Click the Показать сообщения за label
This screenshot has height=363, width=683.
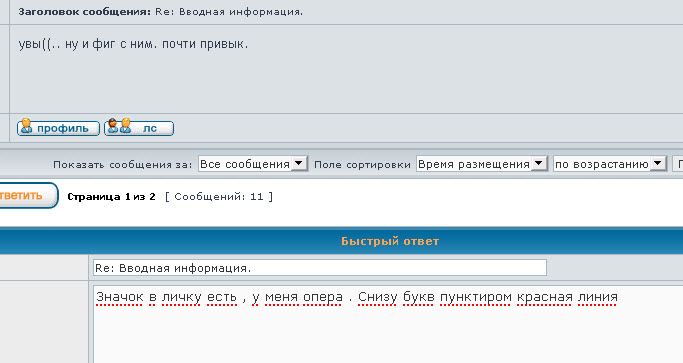point(122,164)
